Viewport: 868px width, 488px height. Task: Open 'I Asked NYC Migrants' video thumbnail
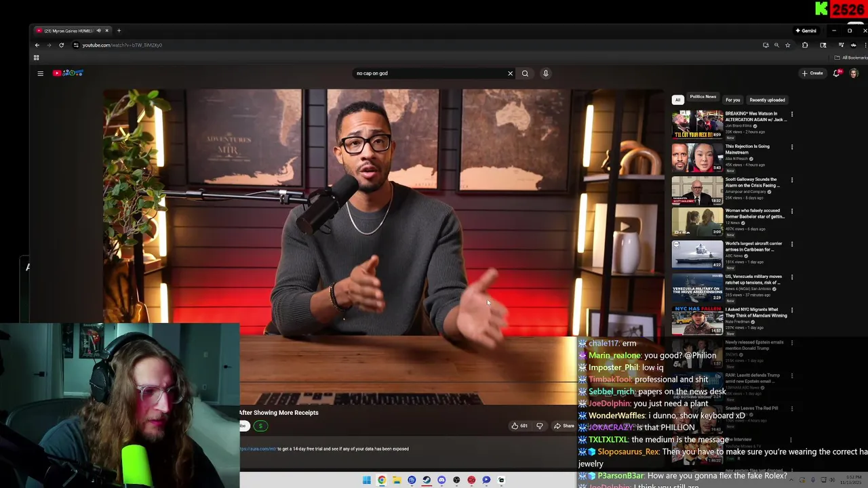[697, 321]
